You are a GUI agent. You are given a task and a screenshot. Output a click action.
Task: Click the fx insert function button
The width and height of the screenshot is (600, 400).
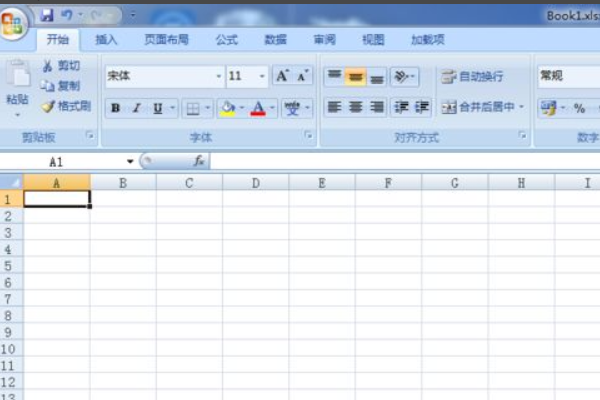pyautogui.click(x=199, y=161)
